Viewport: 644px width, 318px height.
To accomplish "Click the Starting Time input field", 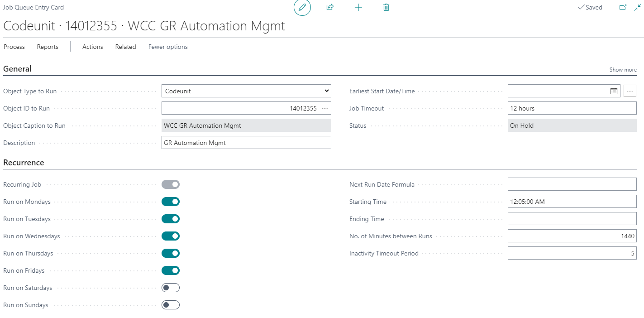I will click(x=572, y=202).
